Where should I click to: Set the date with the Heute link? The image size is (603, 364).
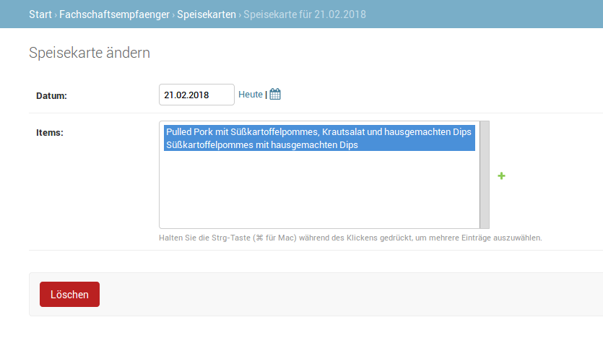coord(251,95)
